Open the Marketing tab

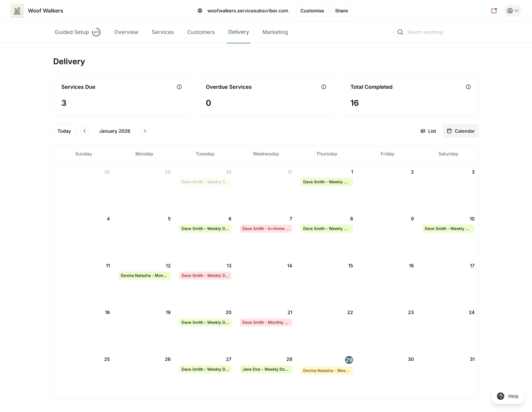pyautogui.click(x=275, y=32)
